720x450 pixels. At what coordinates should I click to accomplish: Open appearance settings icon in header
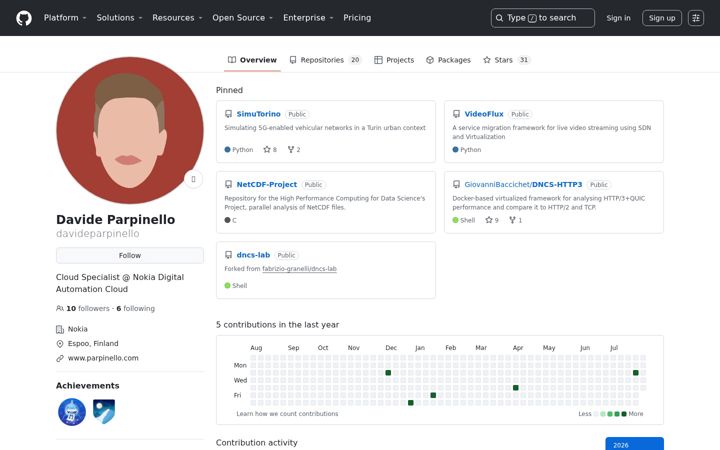tap(696, 18)
